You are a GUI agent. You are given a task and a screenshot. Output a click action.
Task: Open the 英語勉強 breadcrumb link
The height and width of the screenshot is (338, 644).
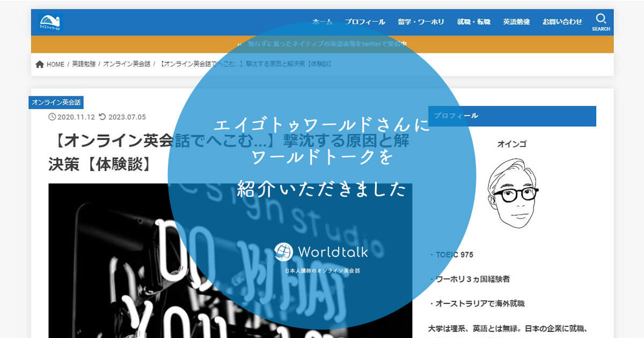pos(83,64)
